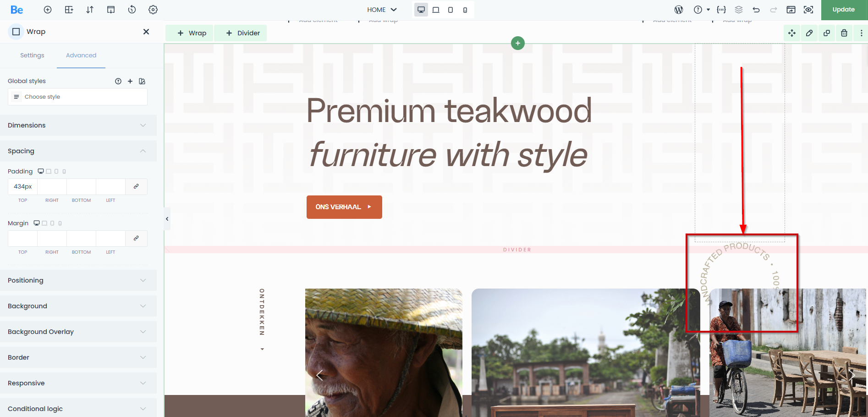This screenshot has height=417, width=868.
Task: Click the Padding left input field
Action: click(x=110, y=187)
